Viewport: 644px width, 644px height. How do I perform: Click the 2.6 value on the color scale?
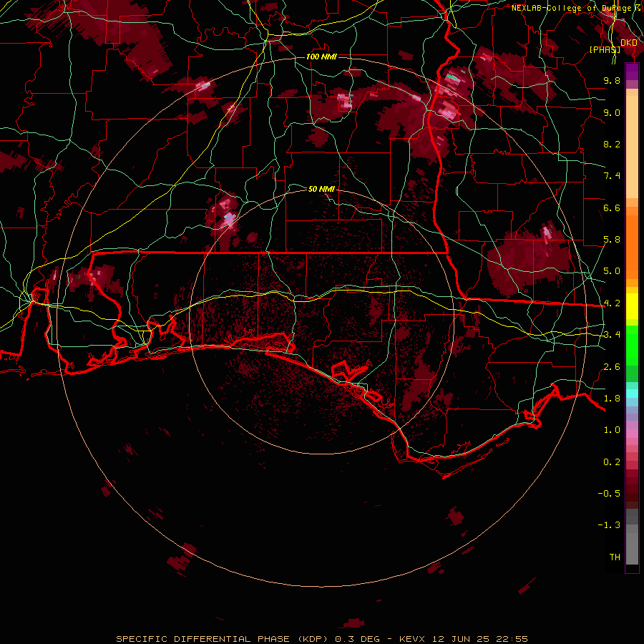(x=612, y=367)
